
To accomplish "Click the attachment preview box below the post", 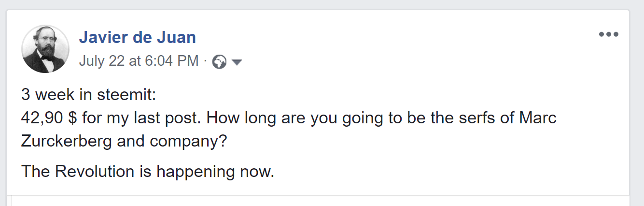I will pos(319,201).
